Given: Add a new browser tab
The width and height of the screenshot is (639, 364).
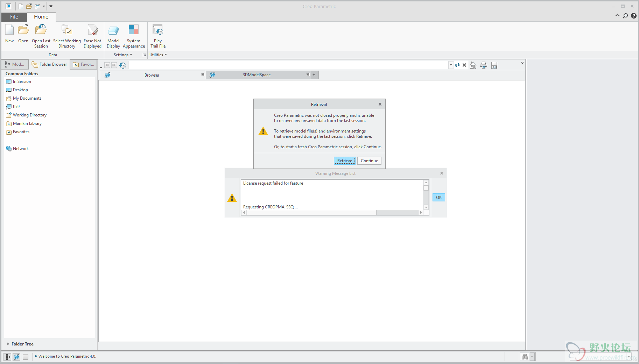Looking at the screenshot, I should tap(314, 75).
